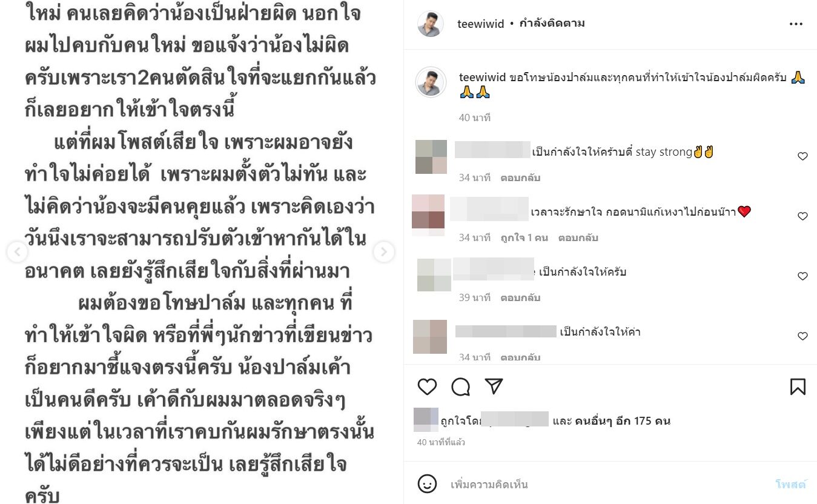Open teewiwid profile picture in header
817x504 pixels.
(431, 24)
